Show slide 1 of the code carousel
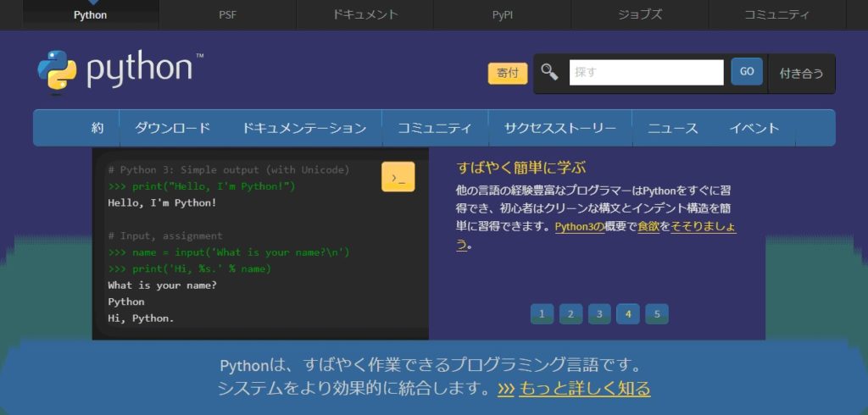 coord(542,314)
